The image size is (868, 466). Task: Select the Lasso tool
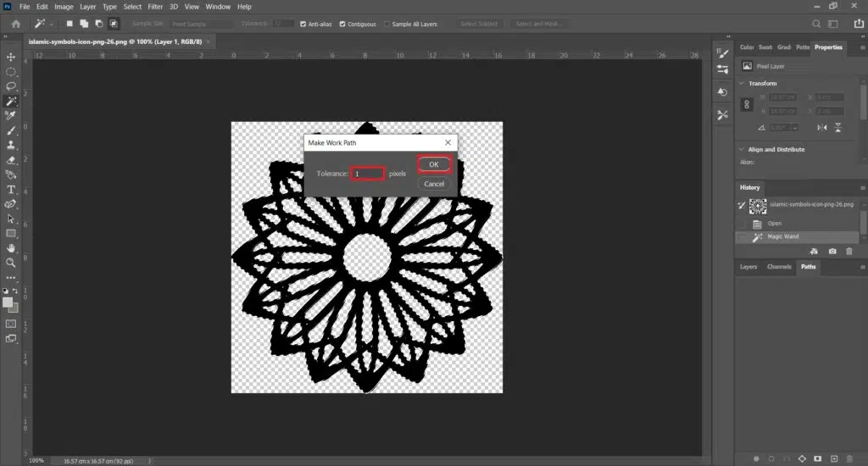(11, 86)
